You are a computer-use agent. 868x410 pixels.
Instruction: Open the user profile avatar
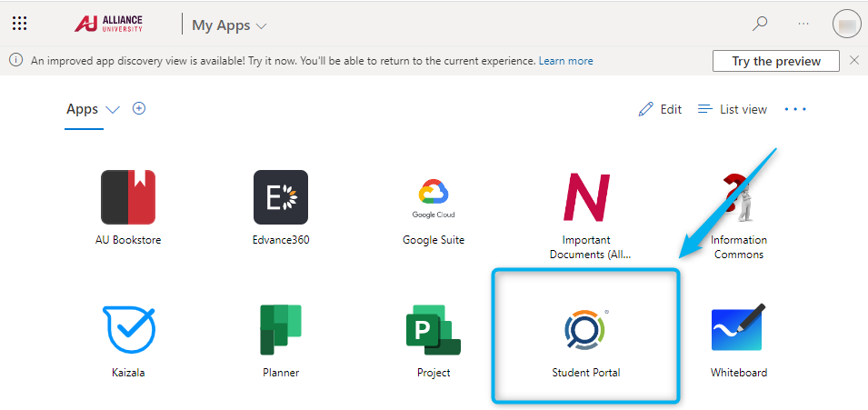pos(846,25)
